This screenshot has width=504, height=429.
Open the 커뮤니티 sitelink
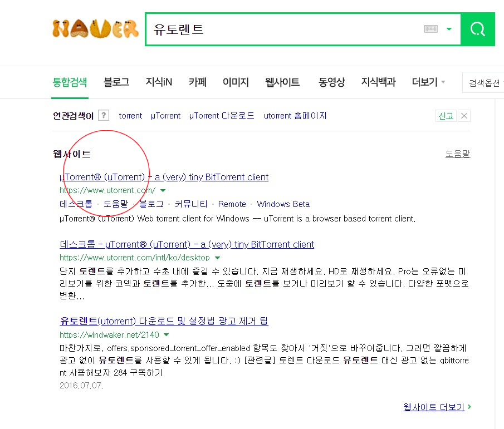pyautogui.click(x=191, y=204)
